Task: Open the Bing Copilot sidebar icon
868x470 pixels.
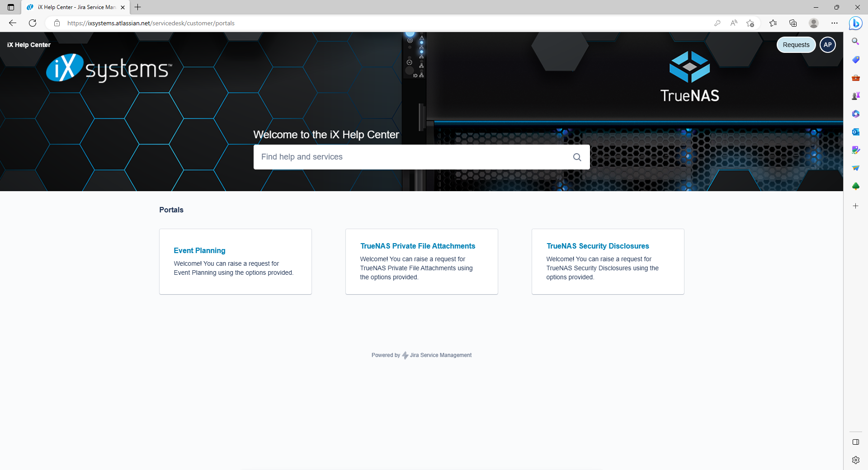Action: [x=855, y=23]
